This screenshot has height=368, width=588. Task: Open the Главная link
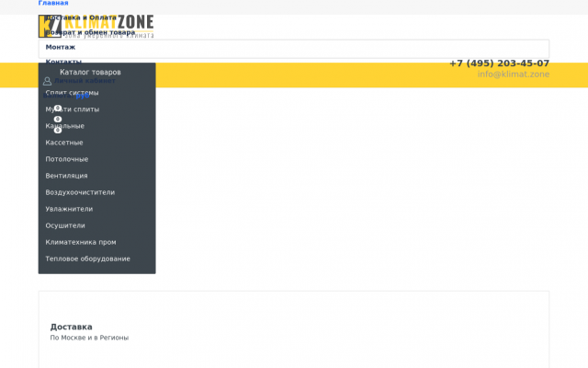(53, 3)
